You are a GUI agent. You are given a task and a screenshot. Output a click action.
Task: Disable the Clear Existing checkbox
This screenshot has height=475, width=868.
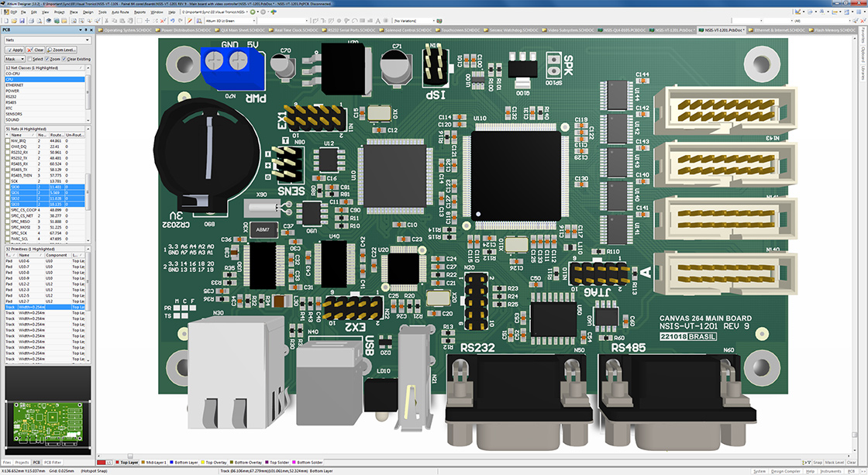point(65,59)
